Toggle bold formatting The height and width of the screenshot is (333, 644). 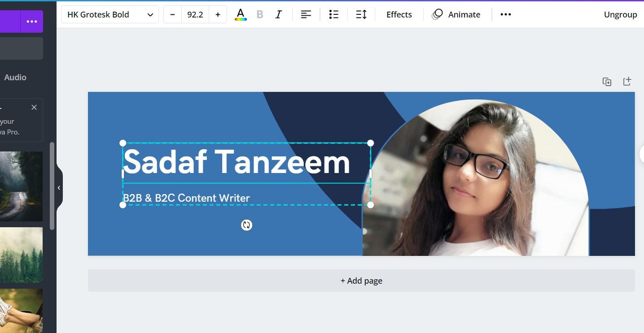coord(260,14)
